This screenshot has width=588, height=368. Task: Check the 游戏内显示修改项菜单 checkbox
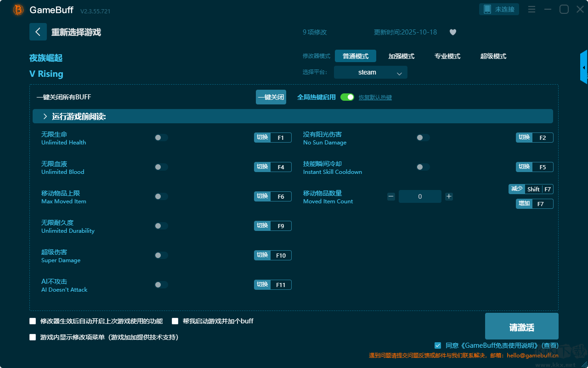tap(33, 337)
